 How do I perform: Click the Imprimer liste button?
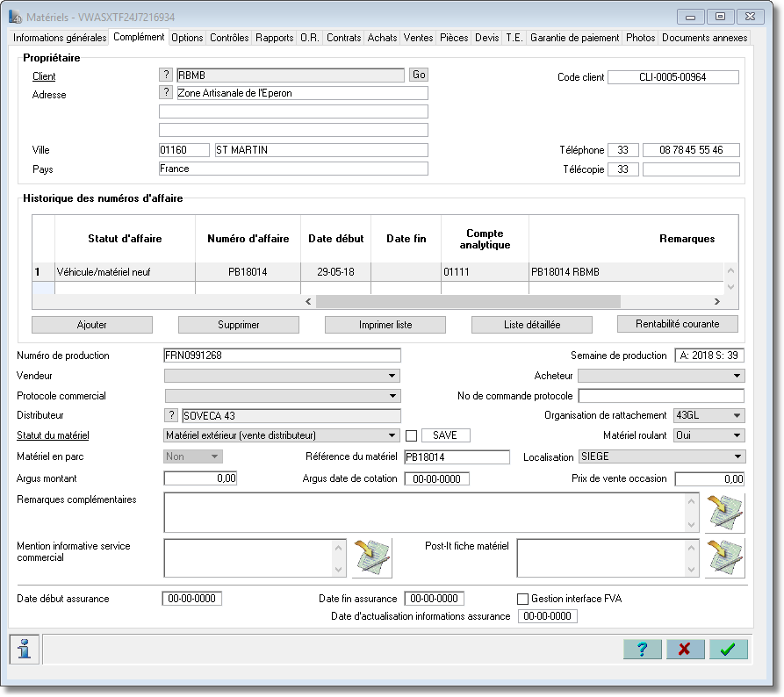(x=385, y=325)
